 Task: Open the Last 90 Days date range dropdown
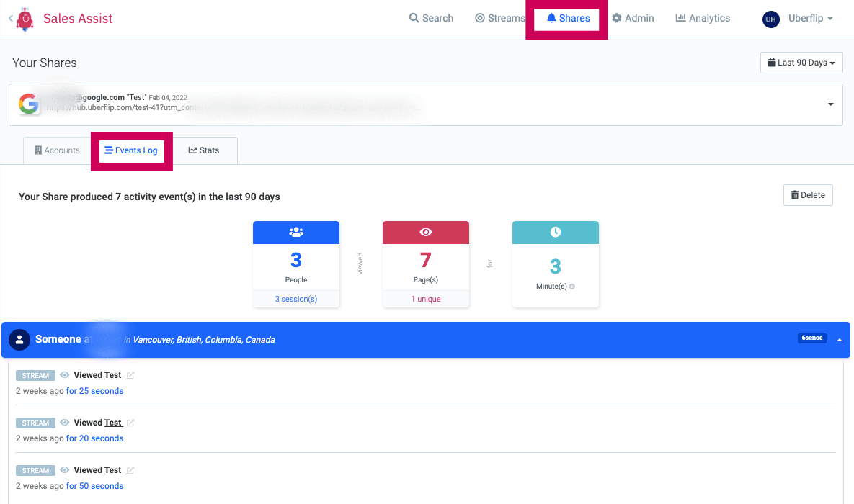click(801, 63)
